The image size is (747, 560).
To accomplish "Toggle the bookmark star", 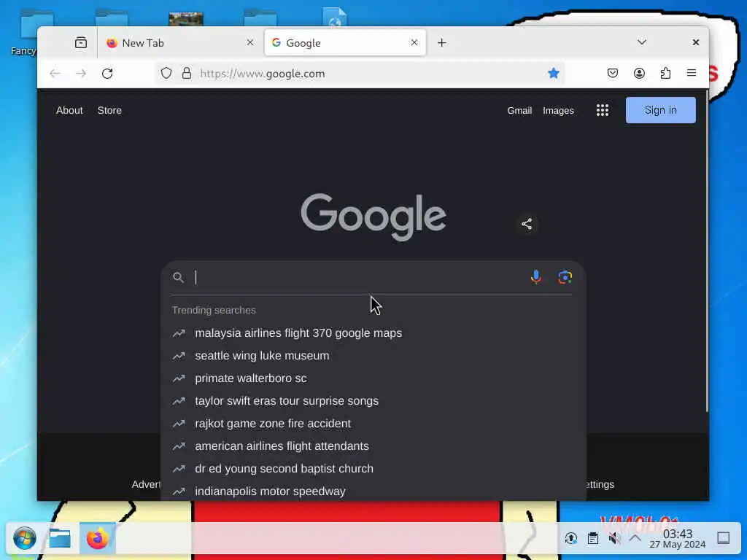I will coord(553,74).
